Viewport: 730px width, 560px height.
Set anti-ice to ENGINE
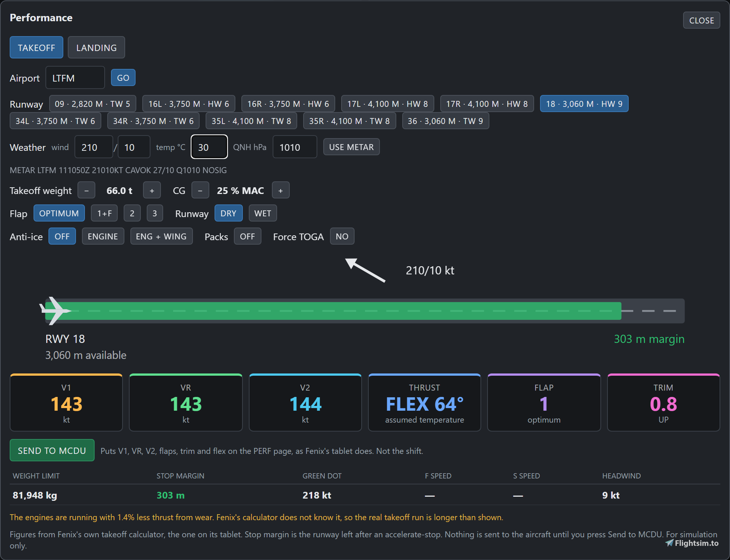tap(103, 236)
